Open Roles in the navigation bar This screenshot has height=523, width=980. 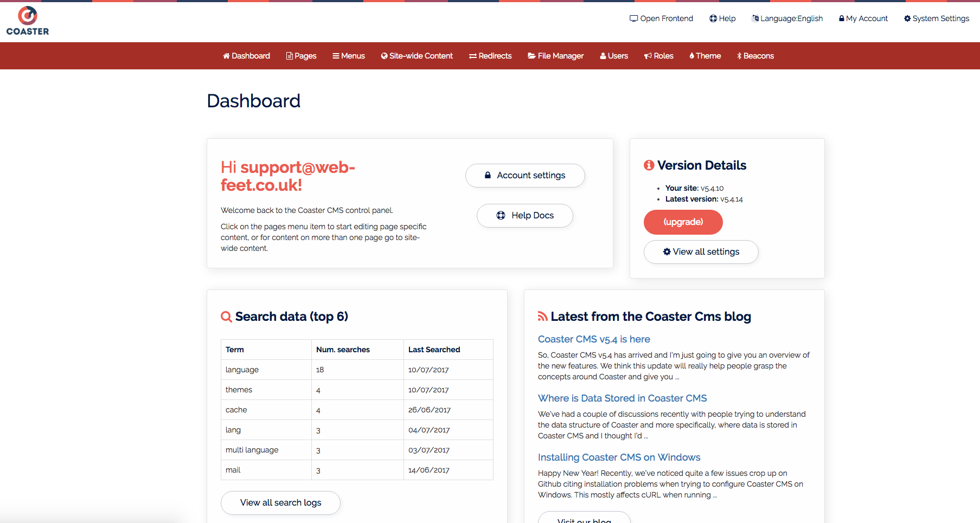[x=658, y=56]
